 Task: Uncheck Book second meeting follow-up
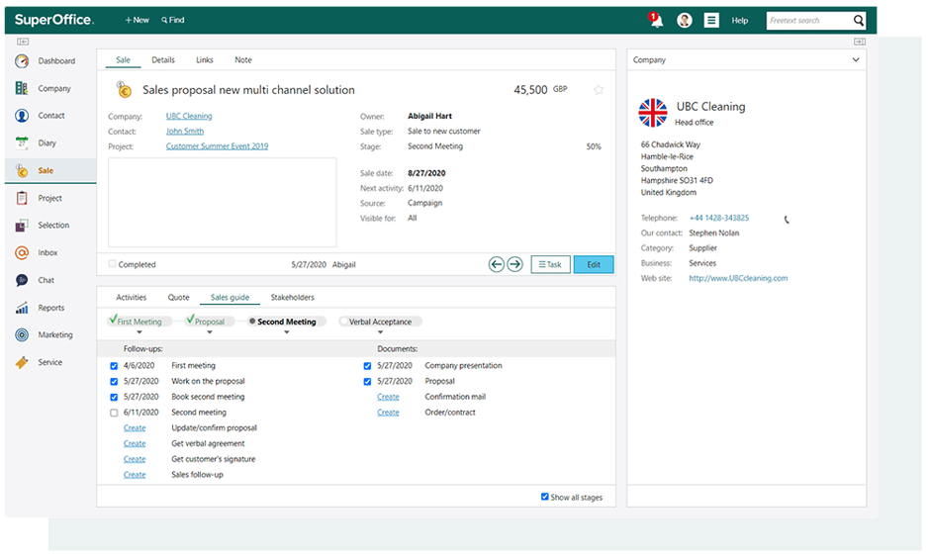[x=114, y=397]
